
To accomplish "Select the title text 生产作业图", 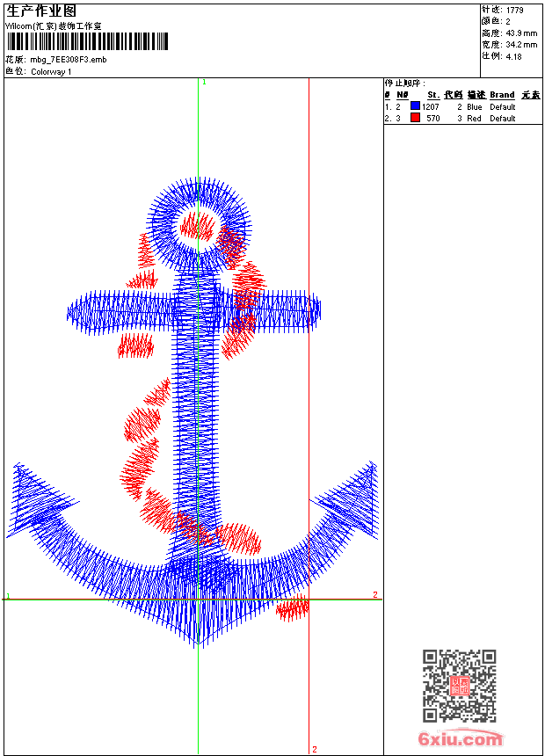I will [41, 11].
